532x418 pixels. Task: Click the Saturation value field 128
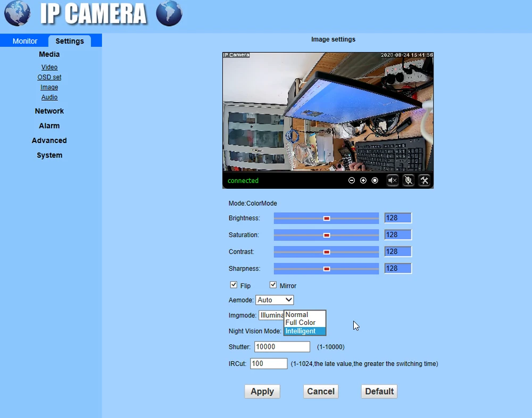398,235
